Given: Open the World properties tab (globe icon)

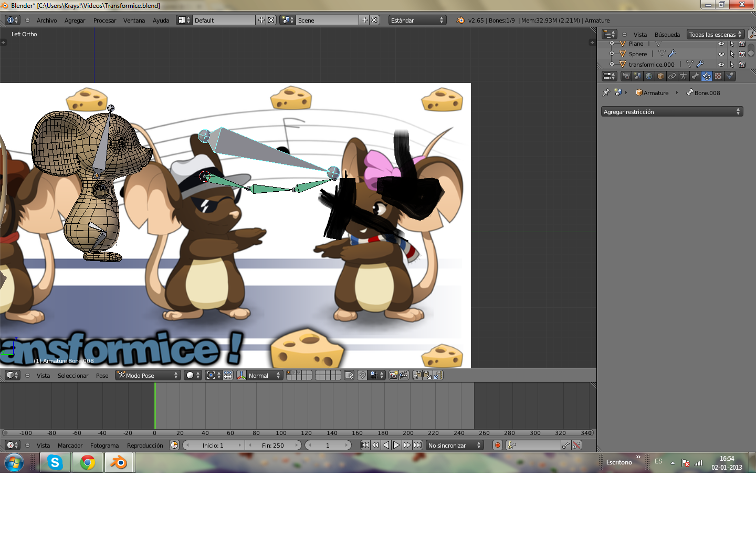Looking at the screenshot, I should coord(649,76).
